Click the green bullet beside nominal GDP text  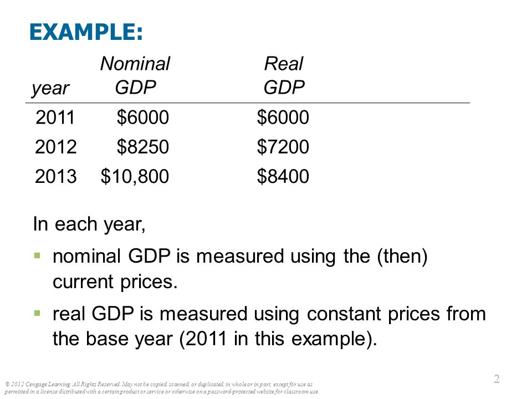37,255
